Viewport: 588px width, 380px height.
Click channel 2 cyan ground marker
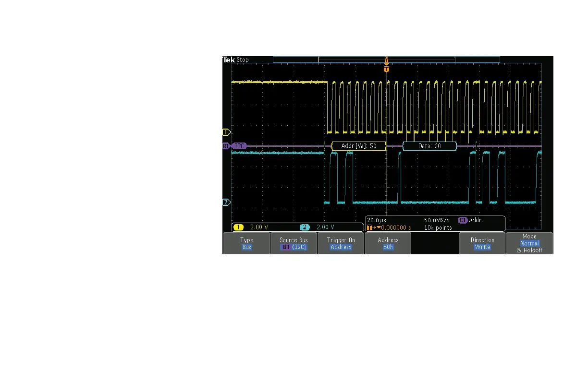coord(227,202)
